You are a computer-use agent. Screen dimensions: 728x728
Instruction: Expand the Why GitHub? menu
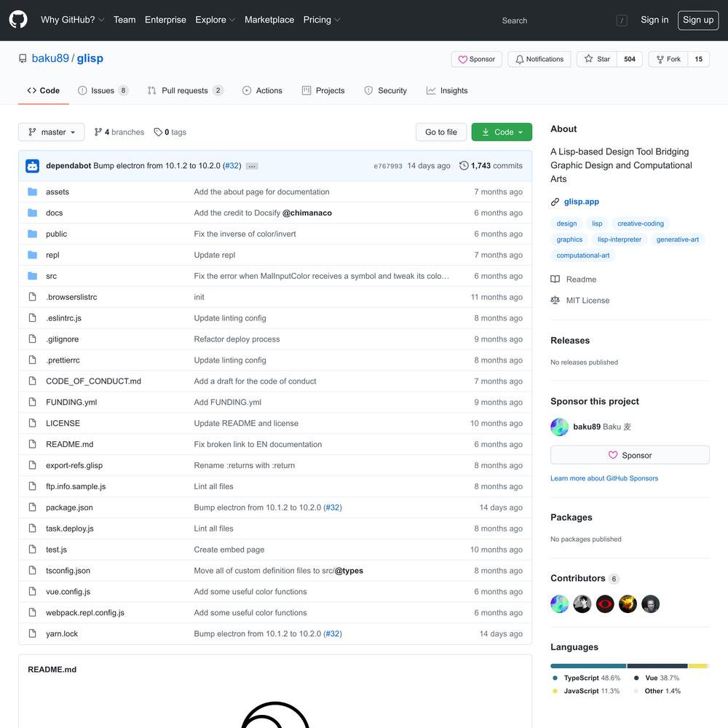pyautogui.click(x=72, y=20)
